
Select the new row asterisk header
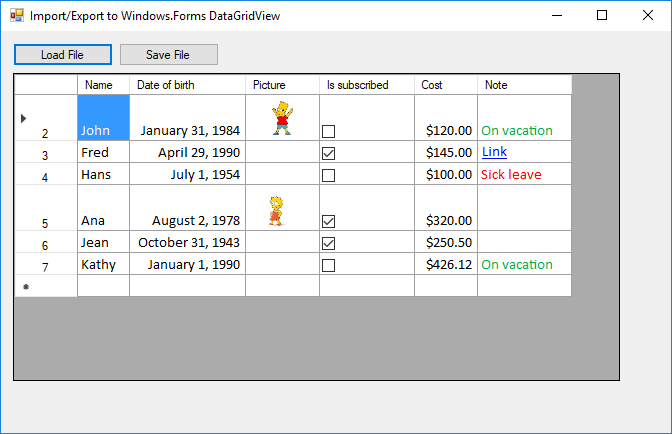pos(26,287)
